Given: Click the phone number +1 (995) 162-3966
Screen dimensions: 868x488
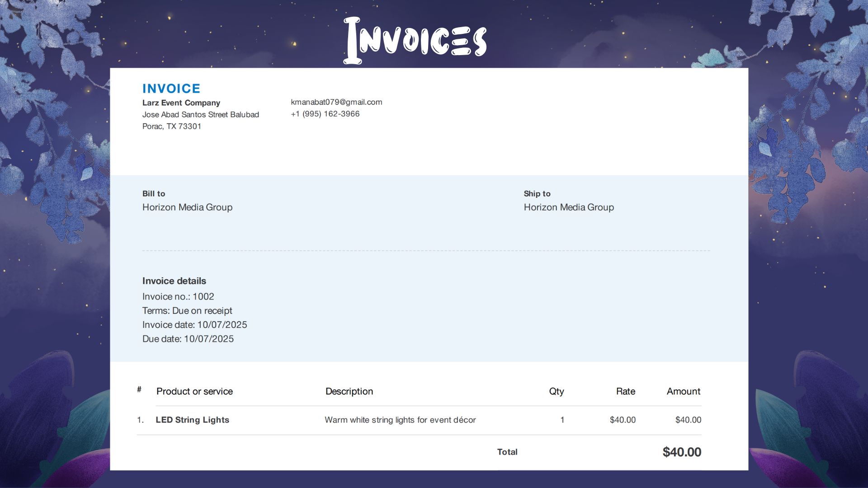Looking at the screenshot, I should [x=325, y=114].
